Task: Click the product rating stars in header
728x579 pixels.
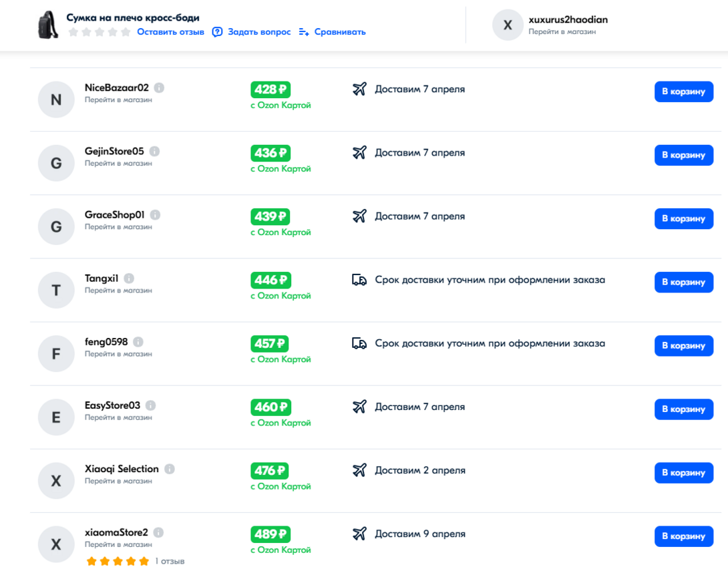Action: click(x=100, y=32)
